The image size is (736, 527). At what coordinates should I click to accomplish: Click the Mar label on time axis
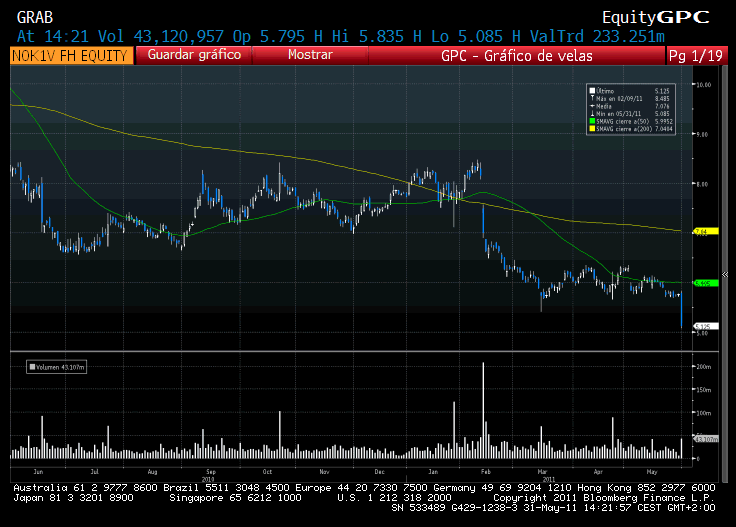pyautogui.click(x=542, y=472)
